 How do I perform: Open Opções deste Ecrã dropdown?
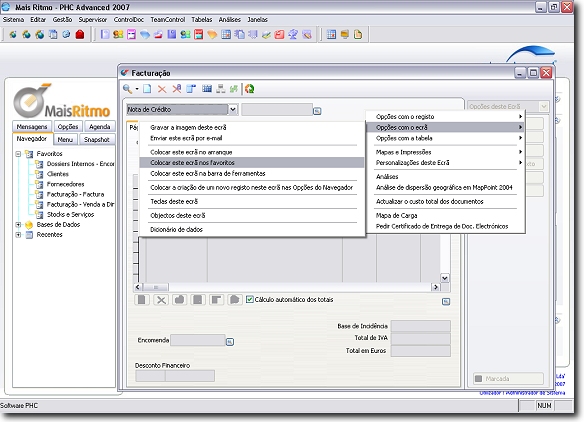[544, 107]
